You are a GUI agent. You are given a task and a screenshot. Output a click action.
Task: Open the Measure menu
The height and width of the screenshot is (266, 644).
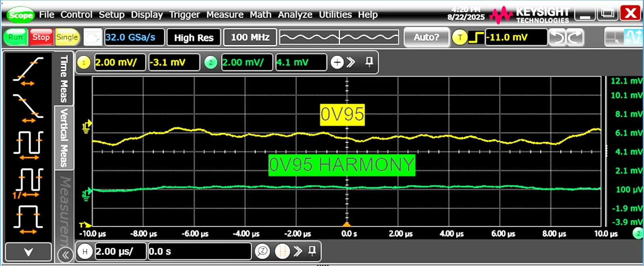[225, 15]
